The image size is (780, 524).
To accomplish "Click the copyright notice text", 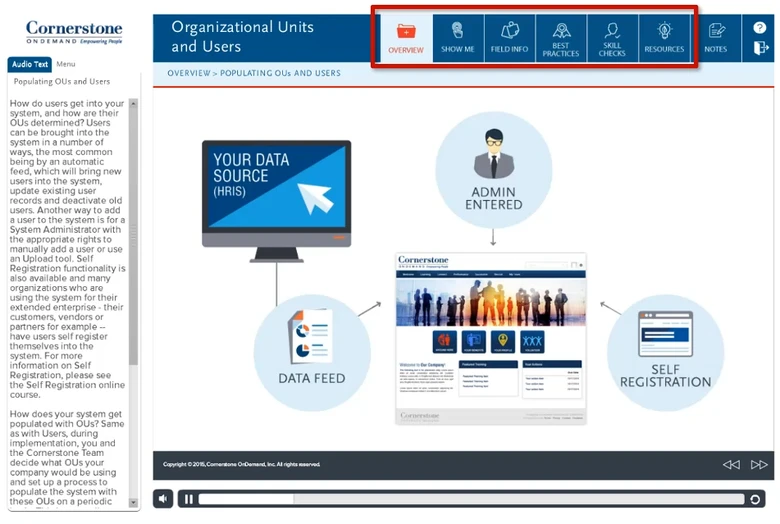I will pyautogui.click(x=241, y=464).
